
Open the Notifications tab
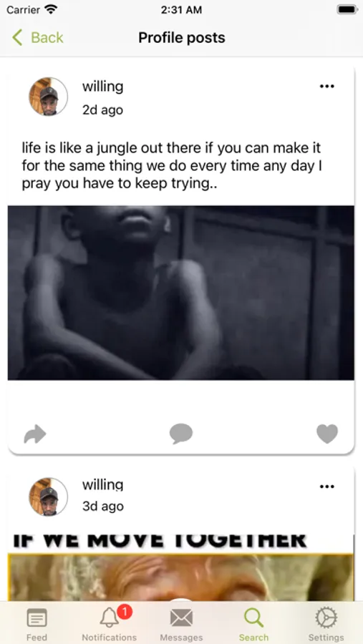[x=109, y=624]
